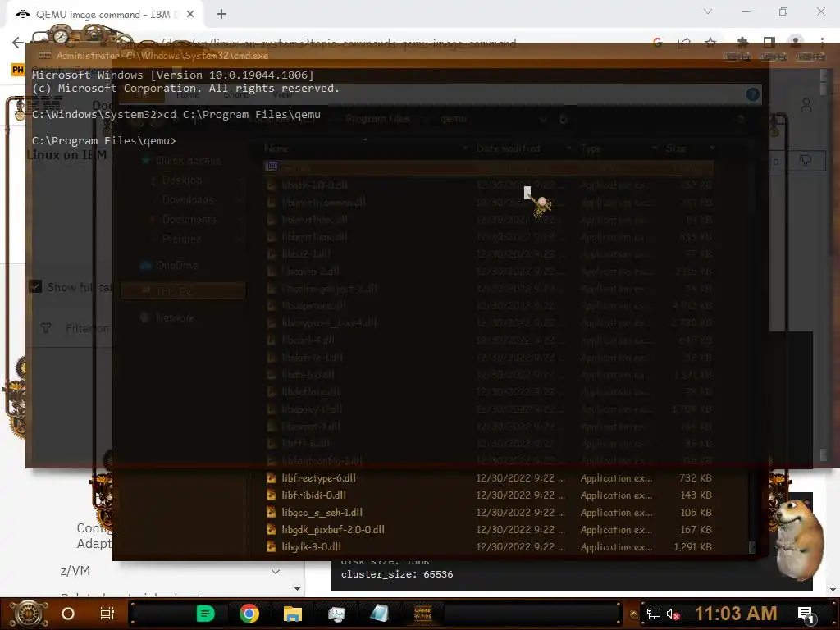Click the 1,291 KB size cell

pyautogui.click(x=692, y=547)
